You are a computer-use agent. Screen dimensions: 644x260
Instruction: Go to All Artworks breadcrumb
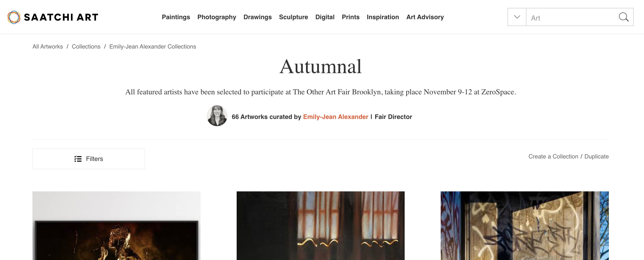(x=48, y=46)
